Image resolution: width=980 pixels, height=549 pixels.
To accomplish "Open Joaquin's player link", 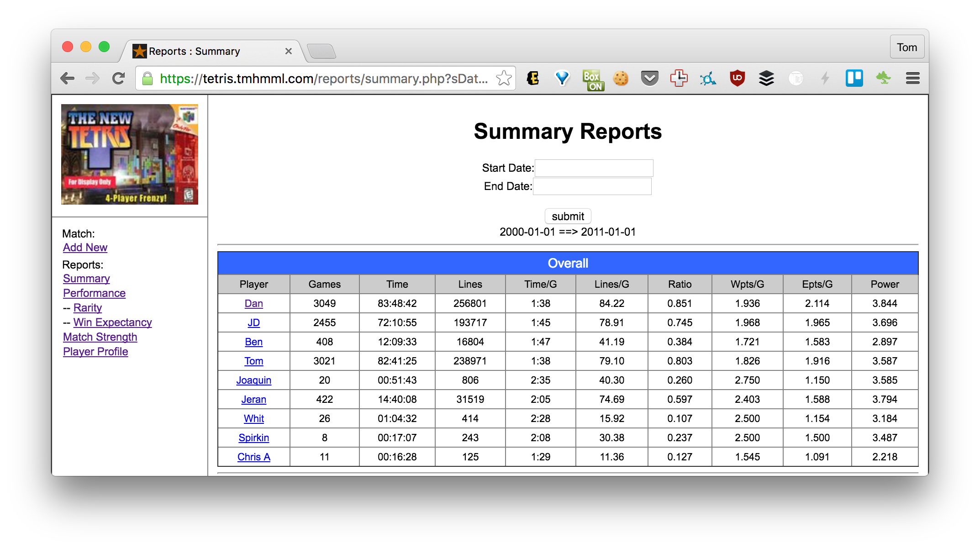I will [x=253, y=380].
